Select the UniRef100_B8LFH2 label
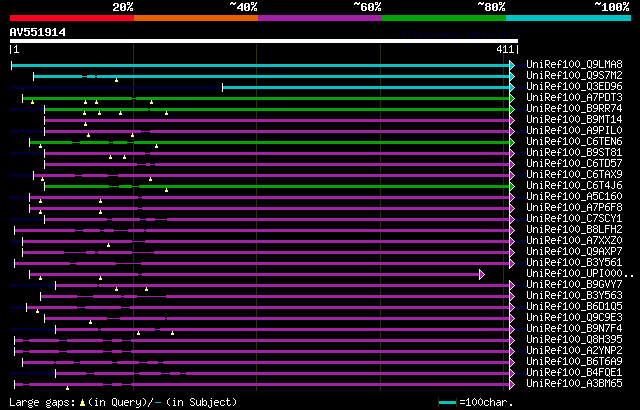Image resolution: width=640 pixels, height=410 pixels. 574,230
